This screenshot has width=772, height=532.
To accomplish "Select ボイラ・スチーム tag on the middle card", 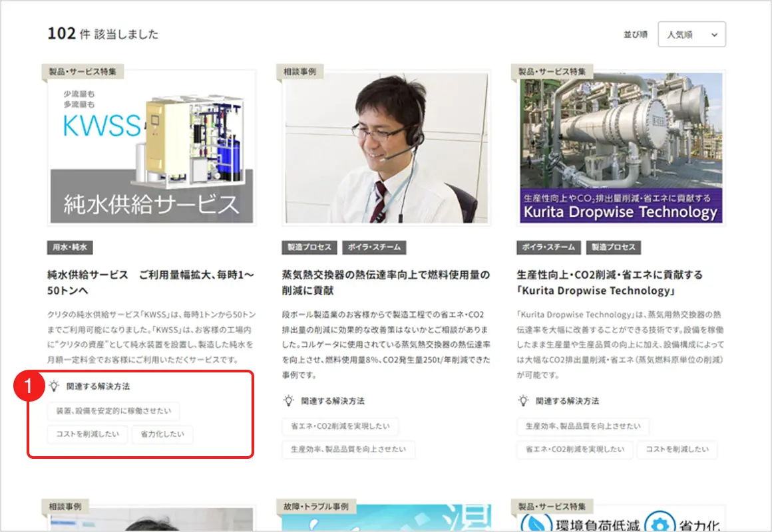I will (x=374, y=247).
